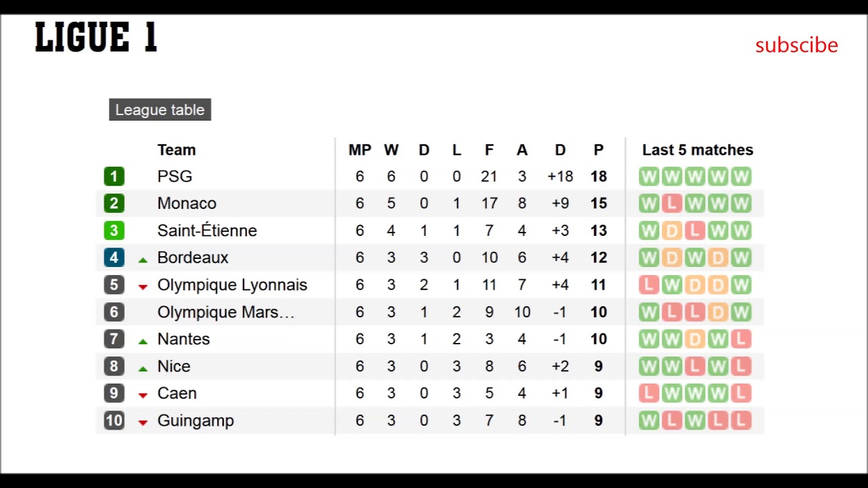Click Bordeaux's blue rank 4 badge

[x=114, y=258]
